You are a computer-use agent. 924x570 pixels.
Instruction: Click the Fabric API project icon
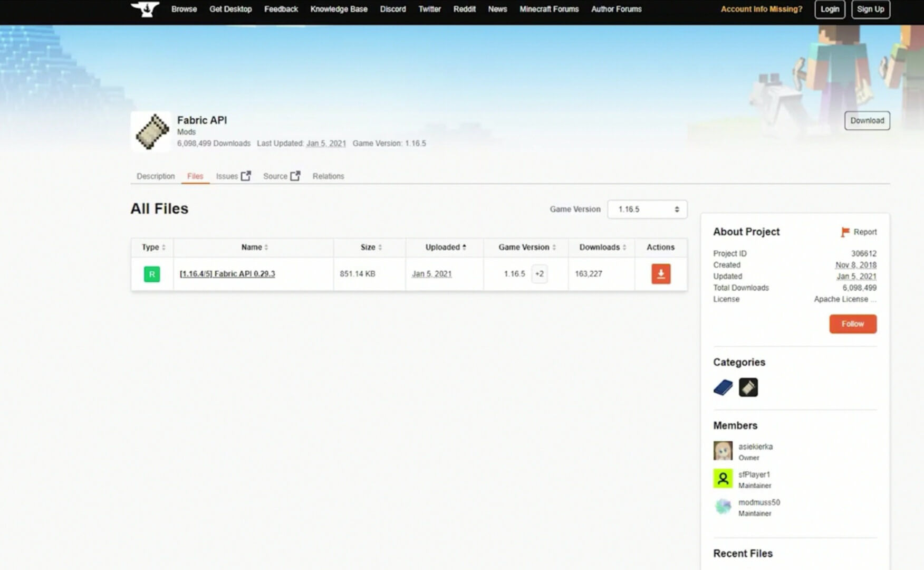(151, 131)
